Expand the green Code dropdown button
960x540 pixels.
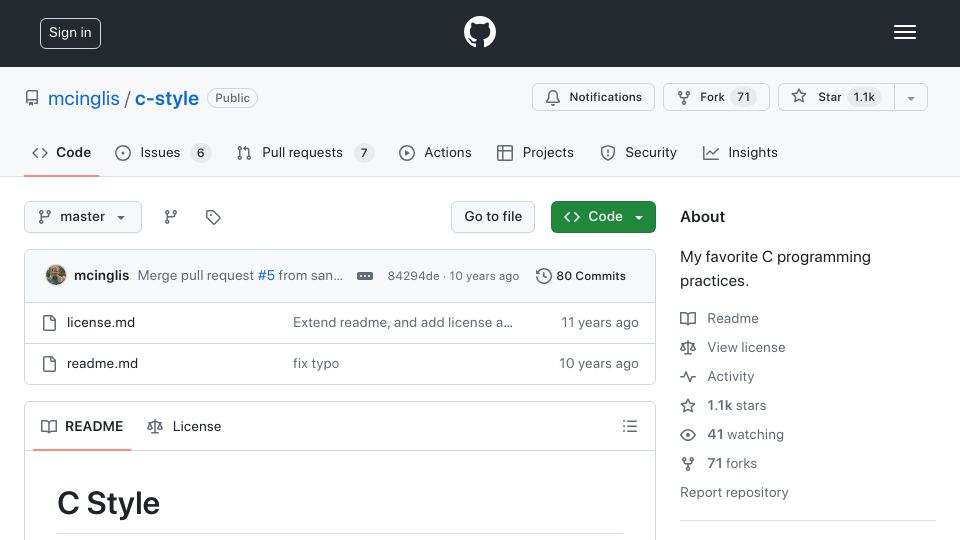tap(603, 217)
